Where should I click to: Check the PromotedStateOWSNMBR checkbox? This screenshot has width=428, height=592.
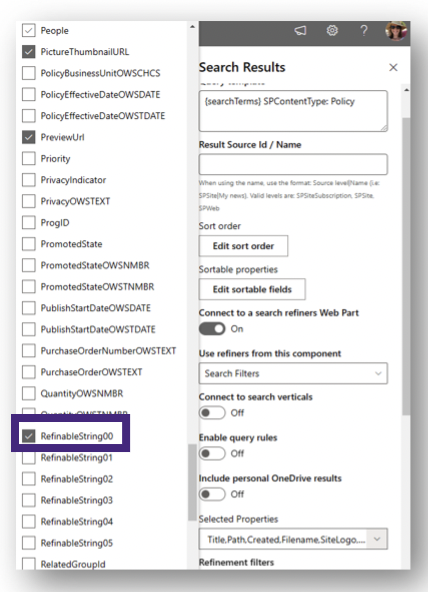click(29, 265)
